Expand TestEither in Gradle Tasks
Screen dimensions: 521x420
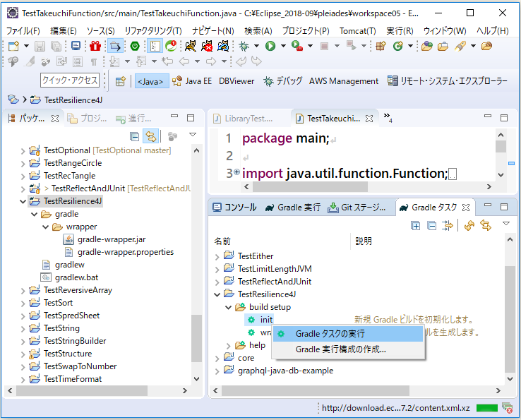tap(217, 256)
